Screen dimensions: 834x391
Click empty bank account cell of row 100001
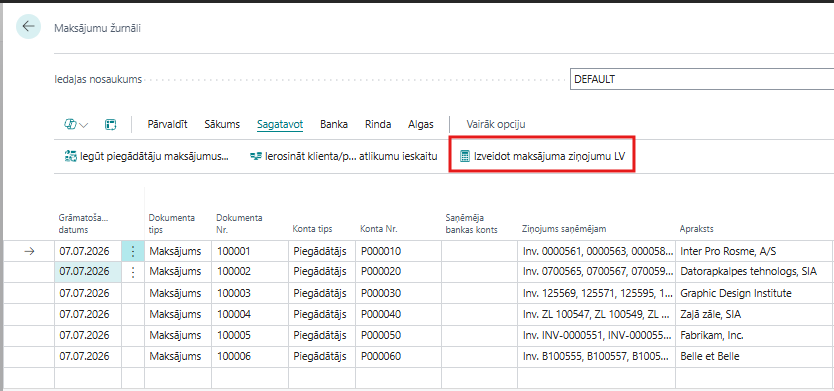tap(479, 252)
